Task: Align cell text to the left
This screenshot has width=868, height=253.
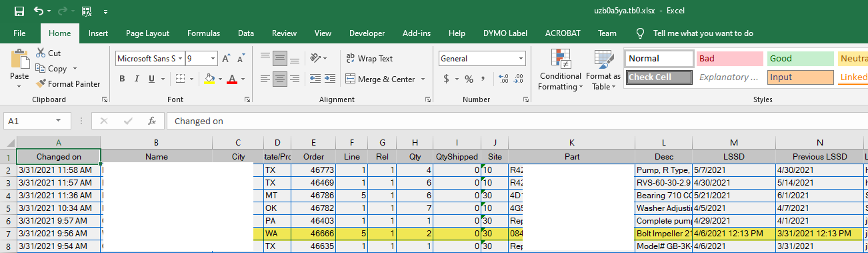Action: pyautogui.click(x=265, y=79)
